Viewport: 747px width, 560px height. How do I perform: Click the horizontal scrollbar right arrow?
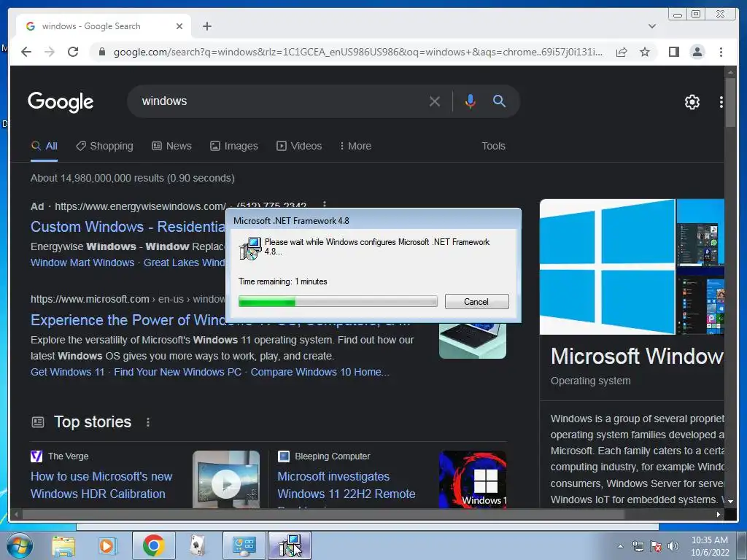tap(719, 514)
